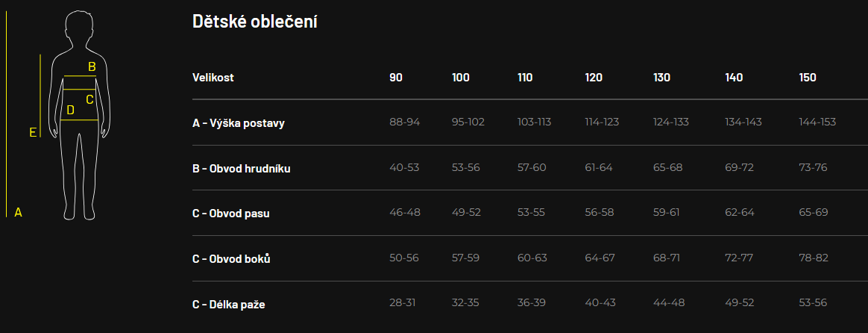
Task: Choose size column 140
Action: 734,78
